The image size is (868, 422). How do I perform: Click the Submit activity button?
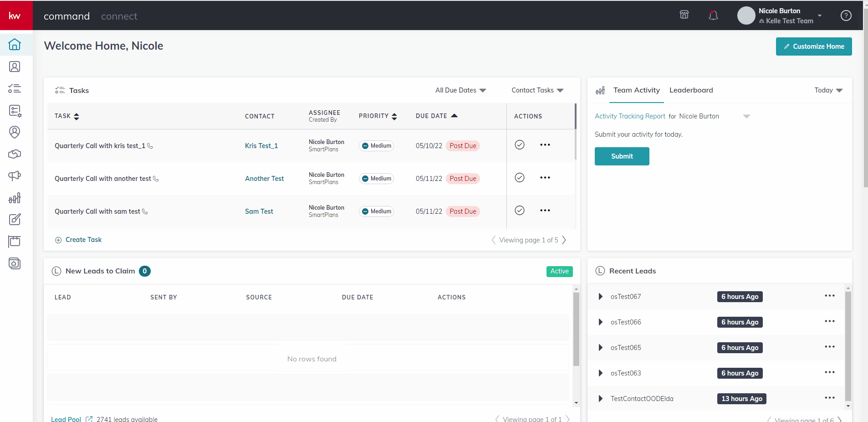point(622,156)
